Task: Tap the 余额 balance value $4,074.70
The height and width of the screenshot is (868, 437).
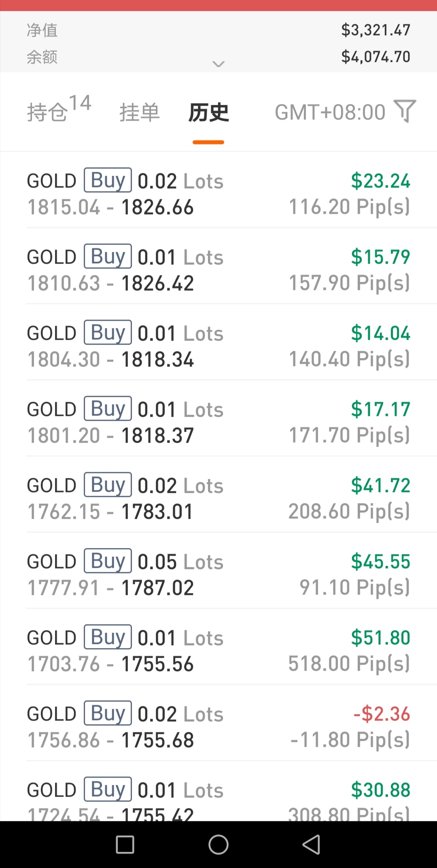Action: tap(375, 57)
